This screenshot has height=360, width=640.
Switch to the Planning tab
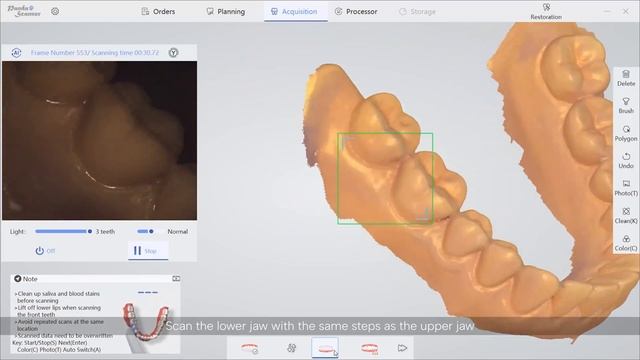click(x=226, y=11)
